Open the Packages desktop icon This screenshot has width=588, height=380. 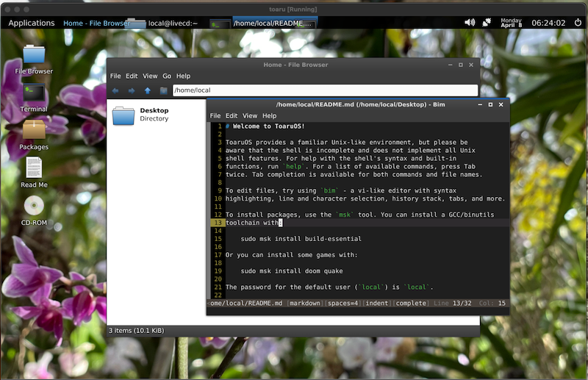[34, 132]
